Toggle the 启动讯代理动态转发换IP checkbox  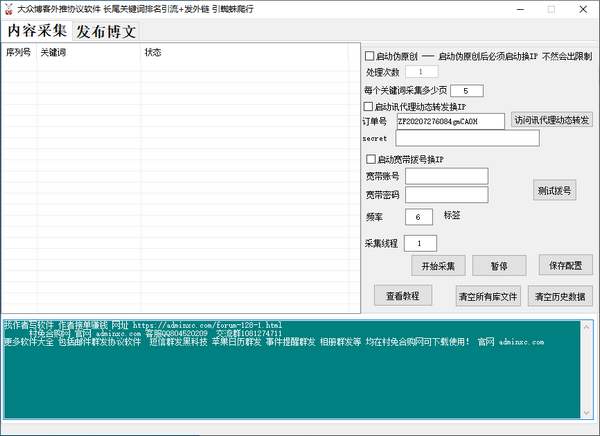370,106
